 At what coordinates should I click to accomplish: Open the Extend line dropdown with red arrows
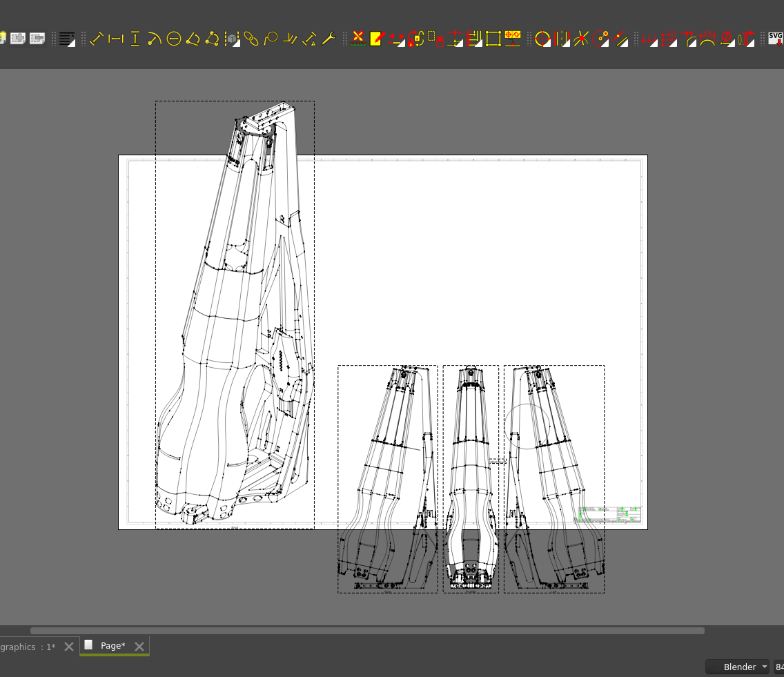397,39
